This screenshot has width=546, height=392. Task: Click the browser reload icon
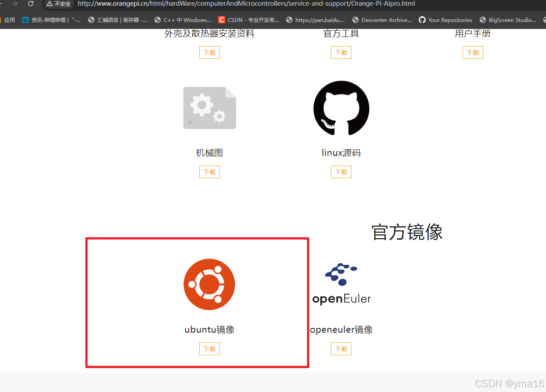click(30, 4)
